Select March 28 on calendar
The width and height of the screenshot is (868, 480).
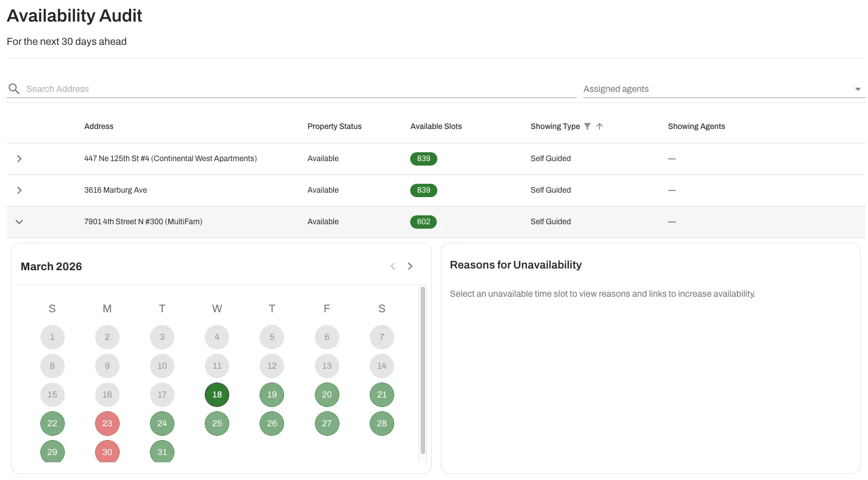pos(382,424)
